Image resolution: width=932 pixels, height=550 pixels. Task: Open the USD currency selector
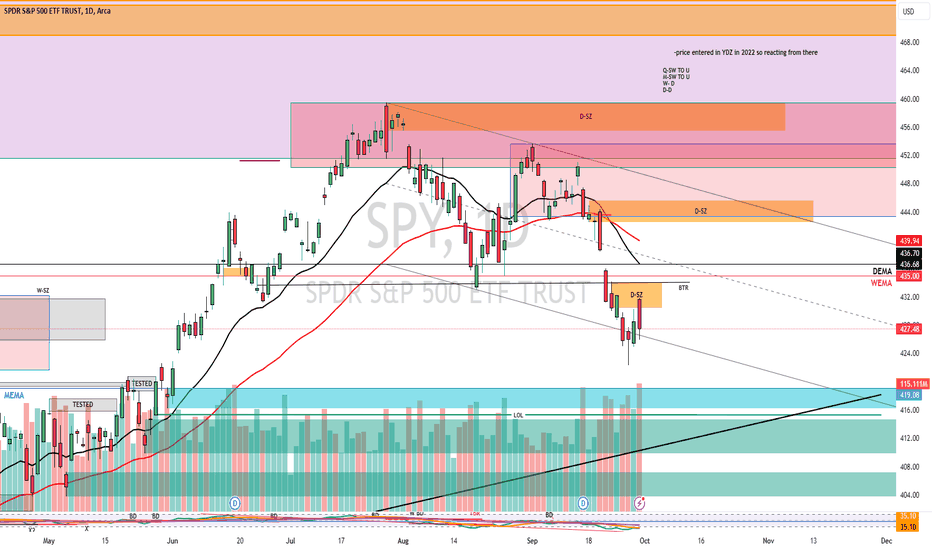[908, 11]
